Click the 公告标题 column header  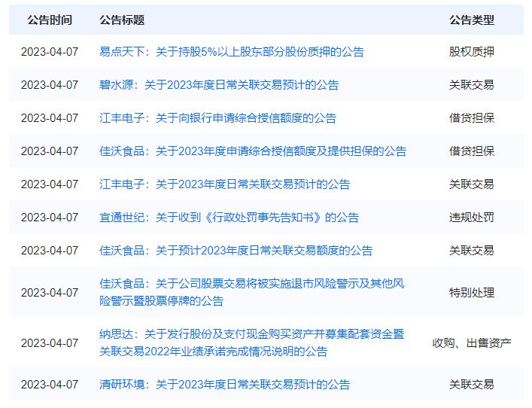[122, 20]
